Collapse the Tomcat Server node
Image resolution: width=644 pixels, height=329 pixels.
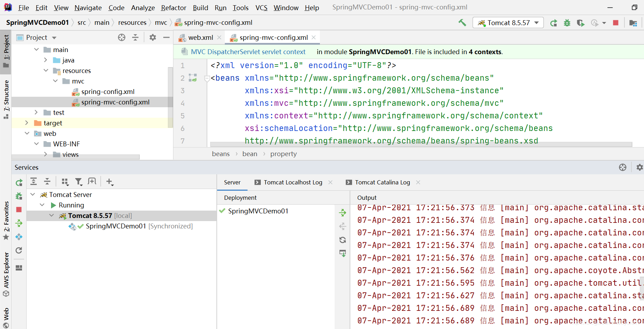click(33, 195)
